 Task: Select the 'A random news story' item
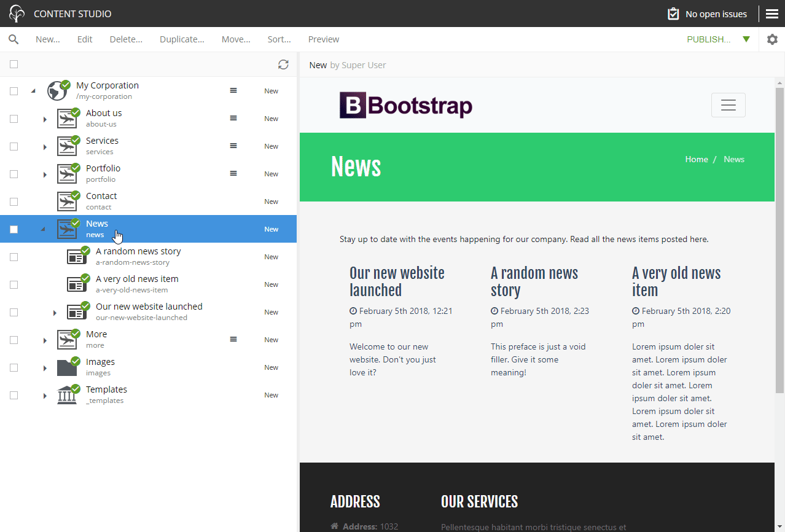point(138,256)
